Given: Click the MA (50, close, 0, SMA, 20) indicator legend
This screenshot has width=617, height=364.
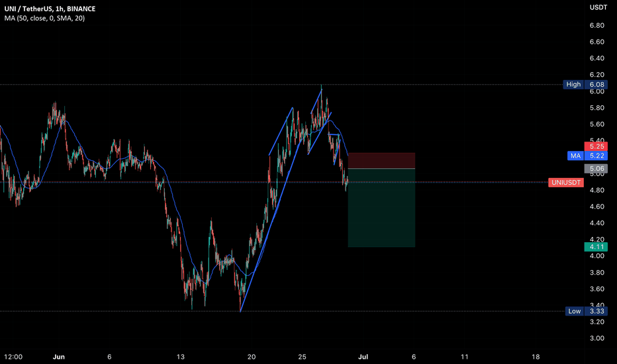Looking at the screenshot, I should 44,18.
